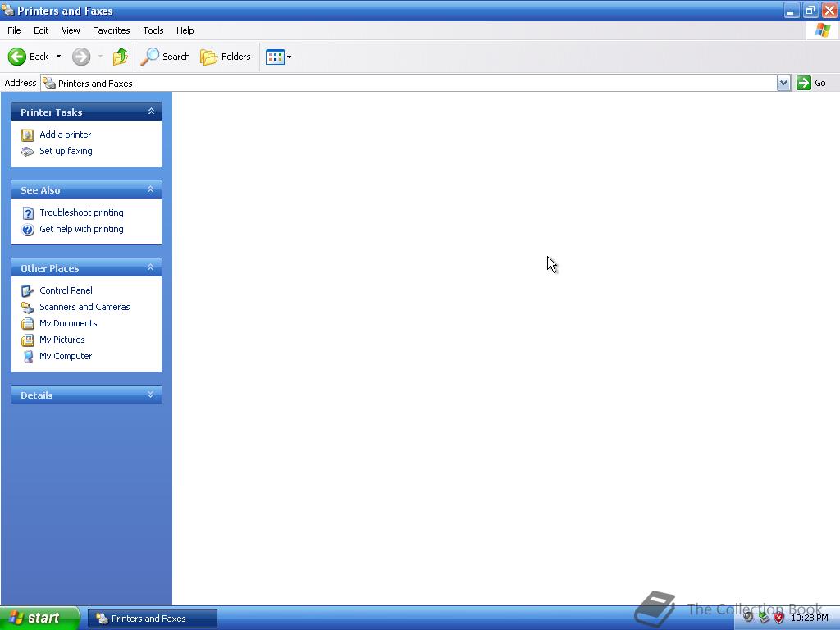Open Scanners and Cameras link
The height and width of the screenshot is (630, 840).
pos(84,307)
